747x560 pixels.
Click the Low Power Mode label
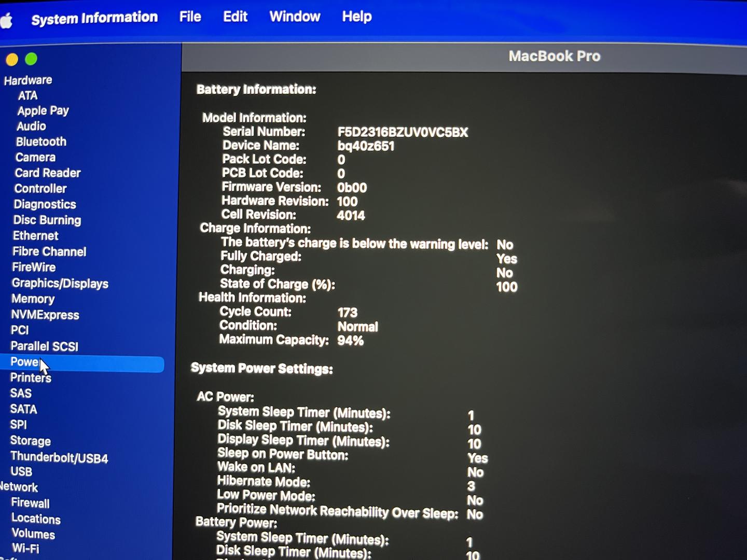pyautogui.click(x=266, y=496)
